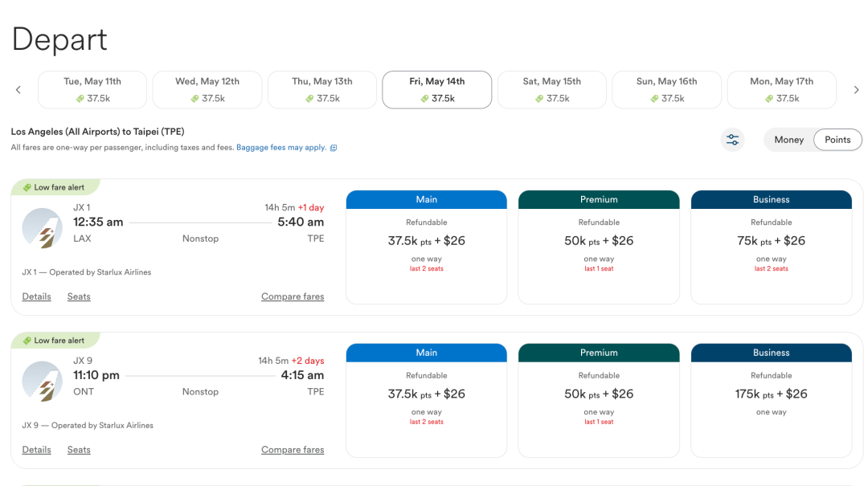868x486 pixels.
Task: Open Baggage fees may apply link
Action: [x=281, y=147]
